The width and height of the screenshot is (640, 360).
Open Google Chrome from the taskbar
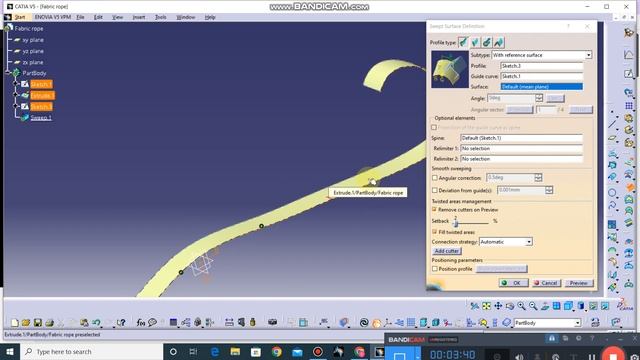click(277, 351)
